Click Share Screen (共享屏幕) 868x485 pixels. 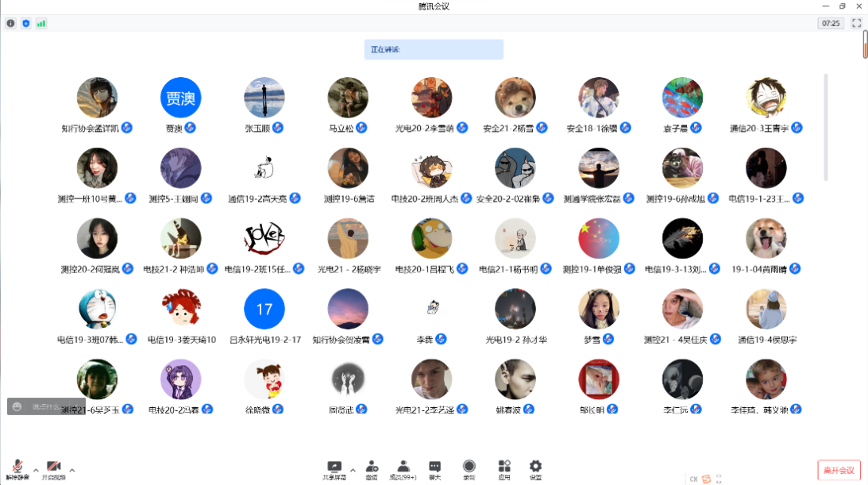pyautogui.click(x=334, y=470)
